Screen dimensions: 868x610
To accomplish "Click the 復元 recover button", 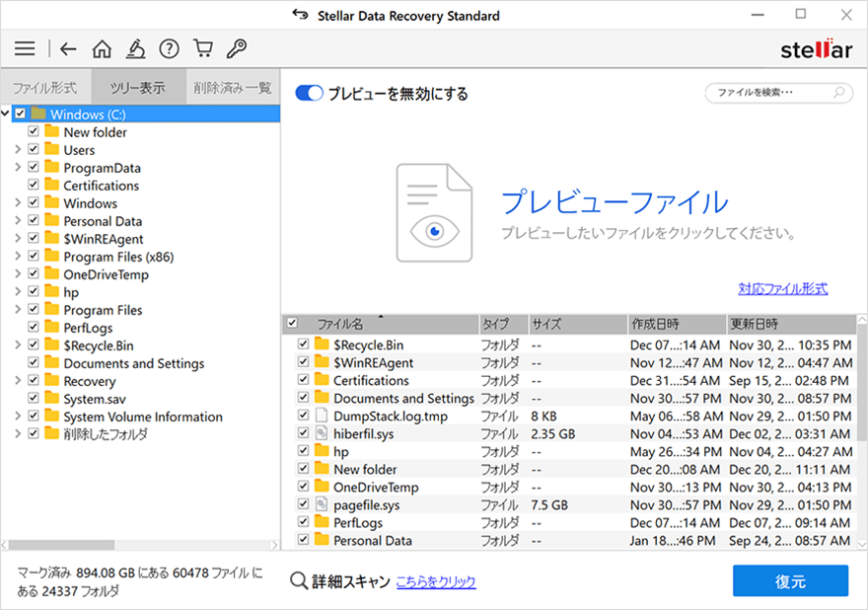I will pos(790,580).
